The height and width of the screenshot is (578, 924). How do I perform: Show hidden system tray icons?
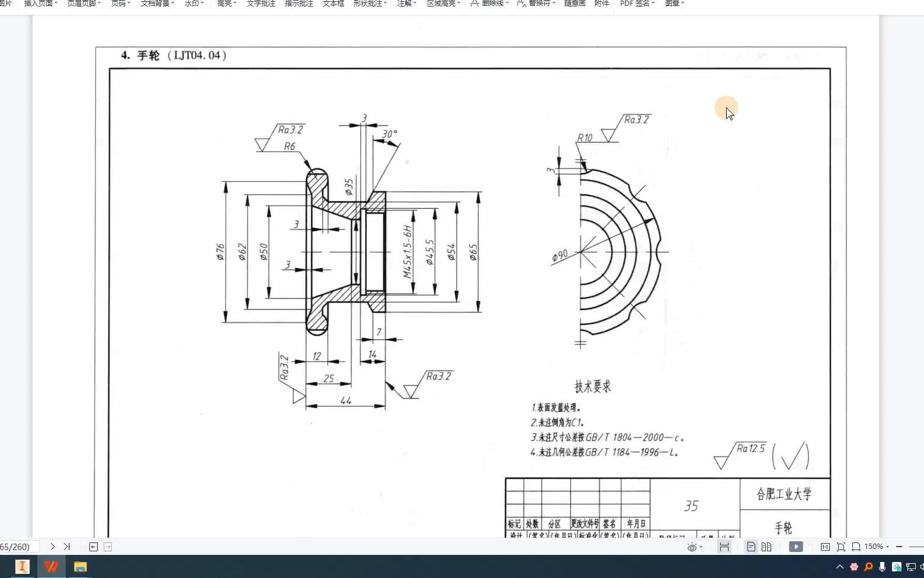(839, 567)
